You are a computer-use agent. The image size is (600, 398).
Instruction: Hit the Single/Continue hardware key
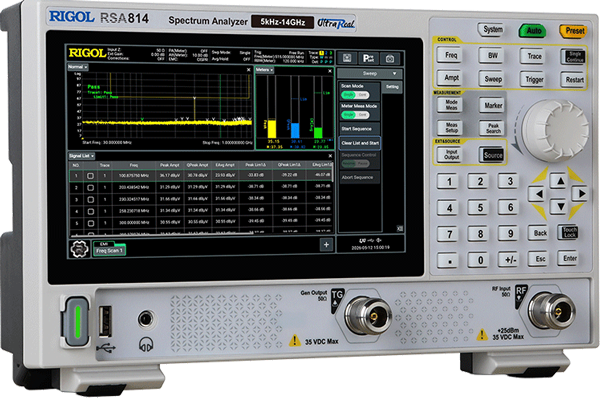click(574, 57)
